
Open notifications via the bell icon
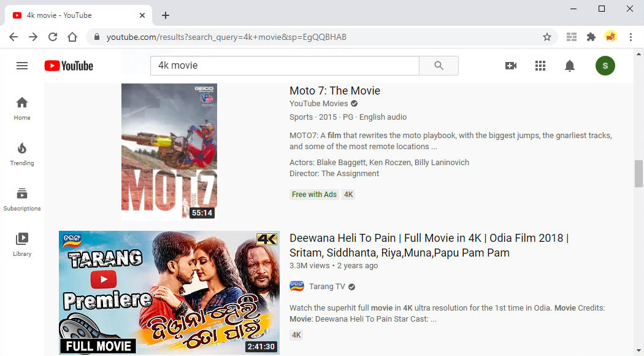point(570,66)
